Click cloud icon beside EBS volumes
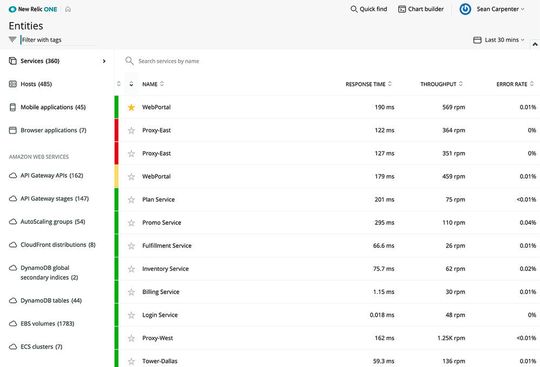The width and height of the screenshot is (540, 367). click(x=13, y=324)
